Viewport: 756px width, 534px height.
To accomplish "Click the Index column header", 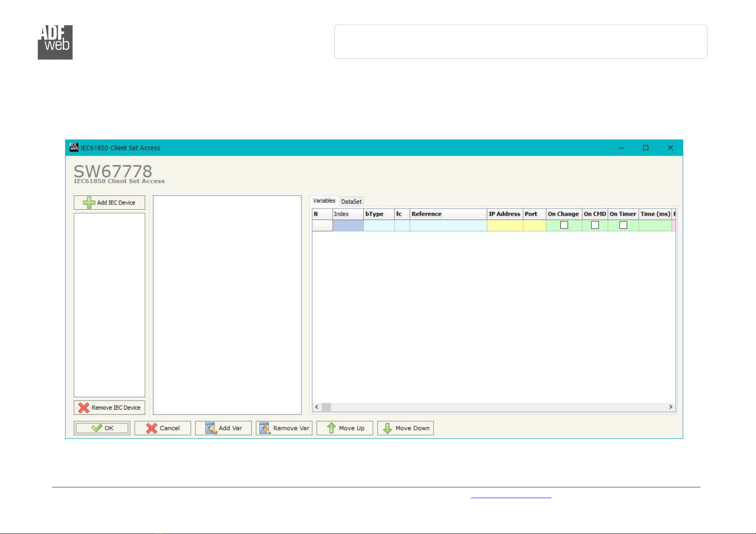I will (348, 214).
